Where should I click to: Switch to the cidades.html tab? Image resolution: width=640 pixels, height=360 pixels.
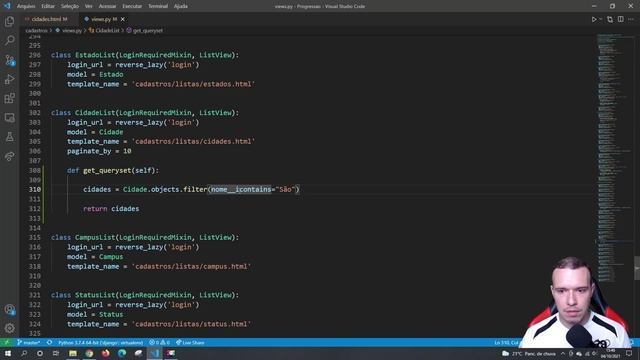tap(46, 19)
